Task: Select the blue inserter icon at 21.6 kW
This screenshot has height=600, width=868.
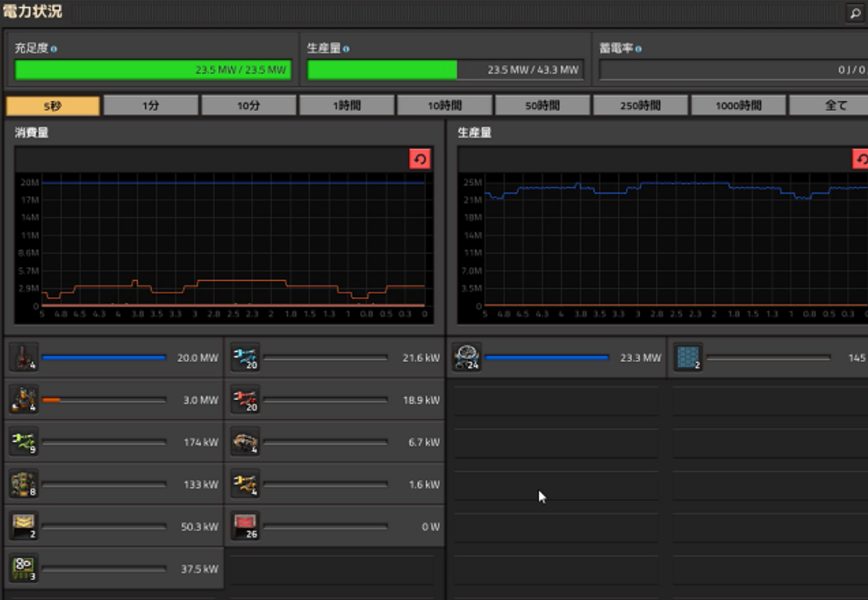Action: click(x=245, y=357)
